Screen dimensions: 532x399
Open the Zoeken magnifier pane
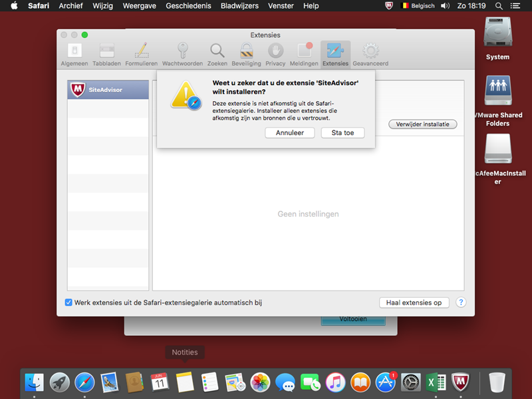(217, 55)
